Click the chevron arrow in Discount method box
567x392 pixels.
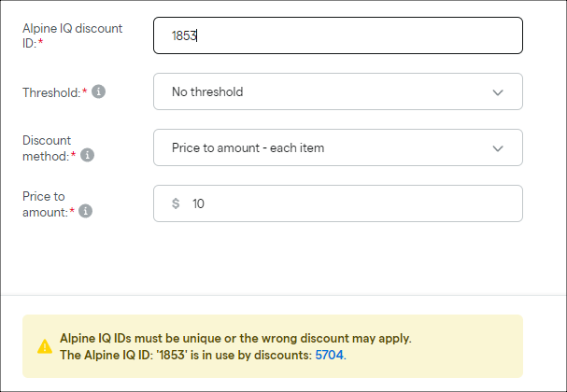click(498, 148)
